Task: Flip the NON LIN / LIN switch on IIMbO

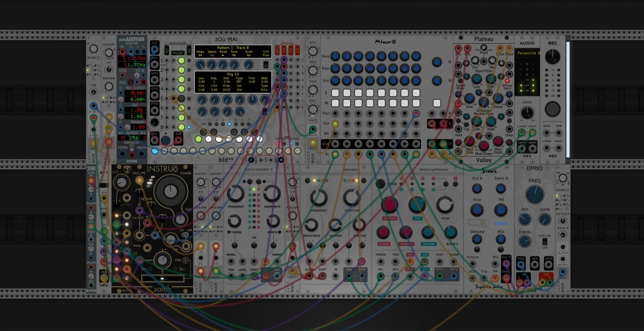Action: (545, 242)
